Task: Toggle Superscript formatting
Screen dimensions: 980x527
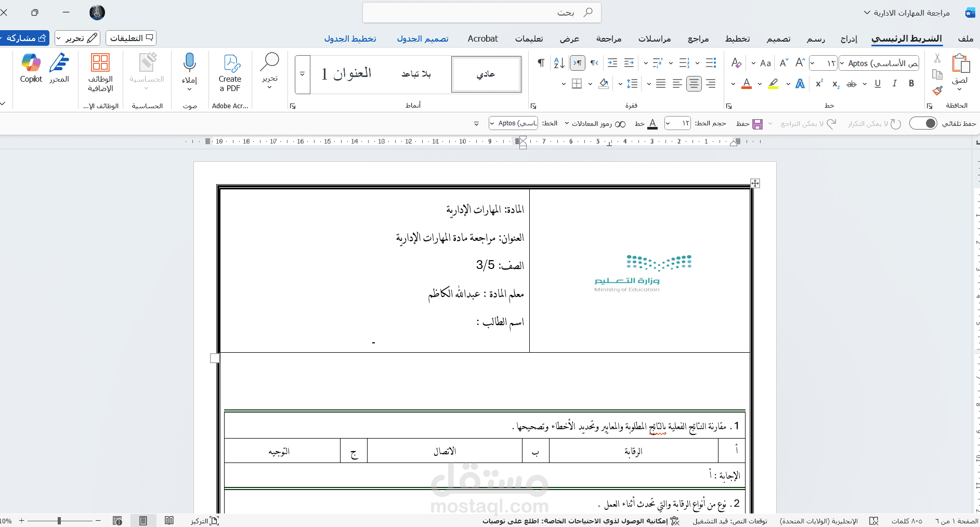Action: coord(819,84)
